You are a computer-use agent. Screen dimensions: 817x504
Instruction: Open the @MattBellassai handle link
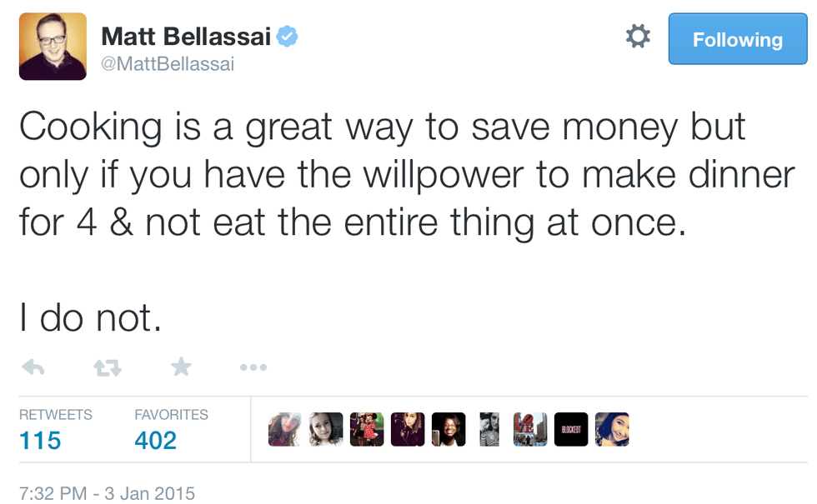[168, 64]
